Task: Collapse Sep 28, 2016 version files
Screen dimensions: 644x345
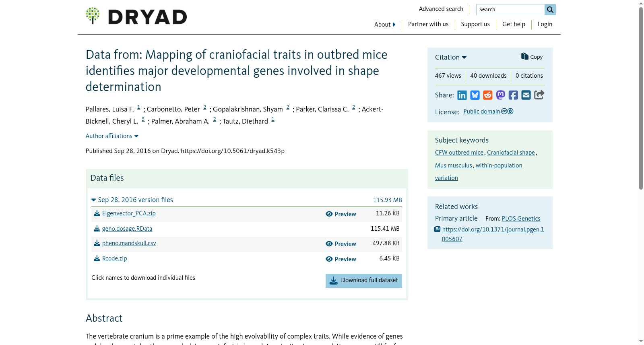Action: tap(132, 200)
